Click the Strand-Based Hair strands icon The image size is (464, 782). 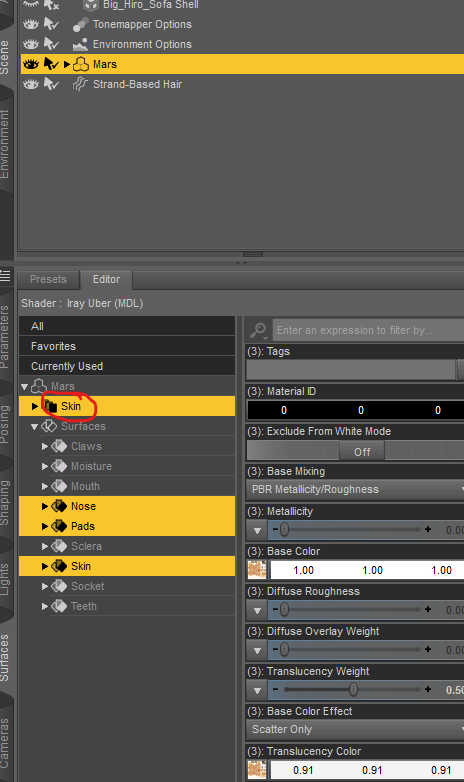80,84
